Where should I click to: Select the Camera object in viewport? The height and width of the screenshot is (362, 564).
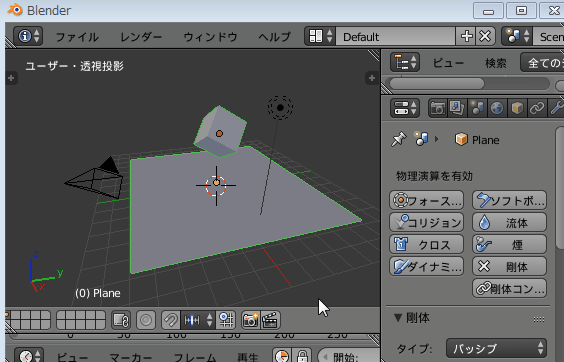(95, 179)
